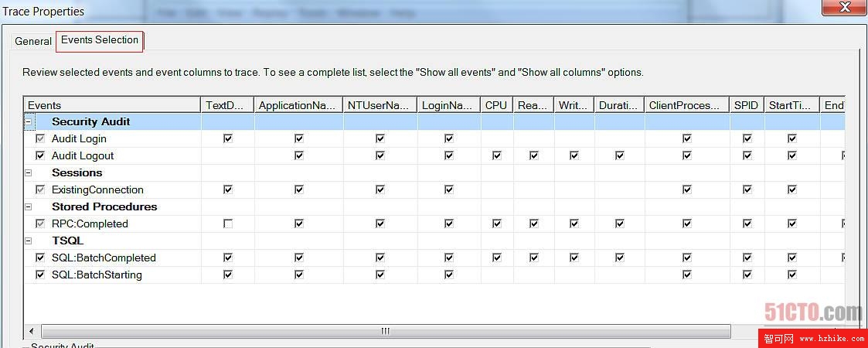Uncheck Reads for Audit Logout
Viewport: 868px width, 348px height.
tap(533, 155)
